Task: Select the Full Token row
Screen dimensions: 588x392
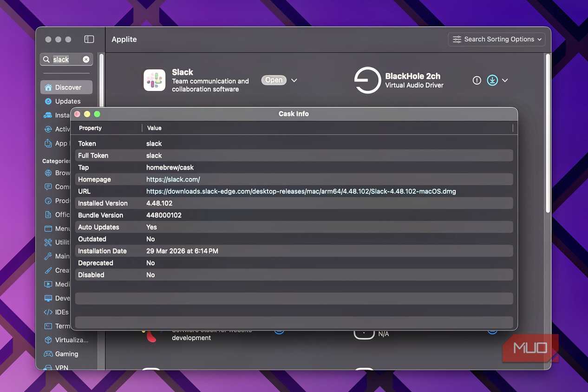Action: click(x=294, y=156)
